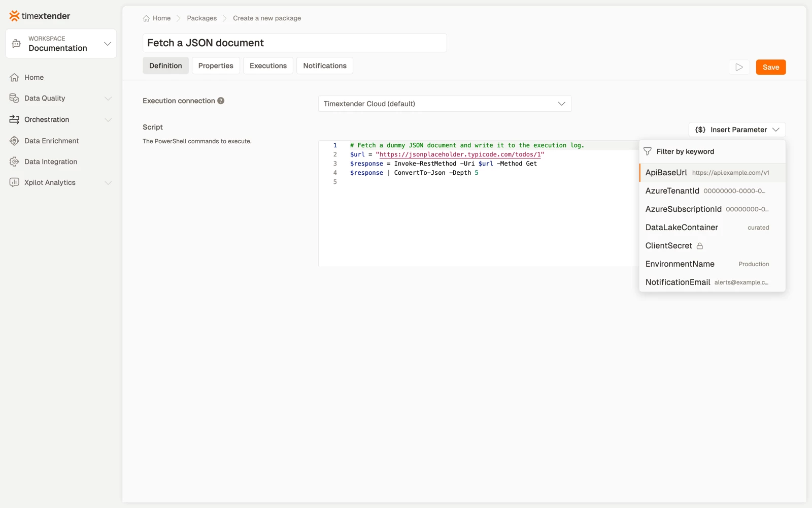Go to Packages in breadcrumb

201,18
